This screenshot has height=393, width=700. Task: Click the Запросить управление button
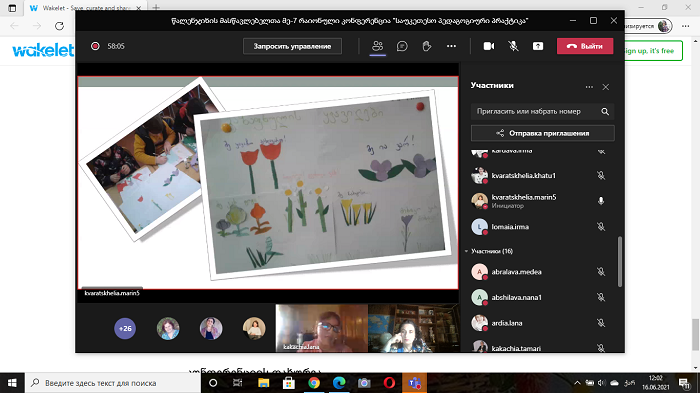292,46
